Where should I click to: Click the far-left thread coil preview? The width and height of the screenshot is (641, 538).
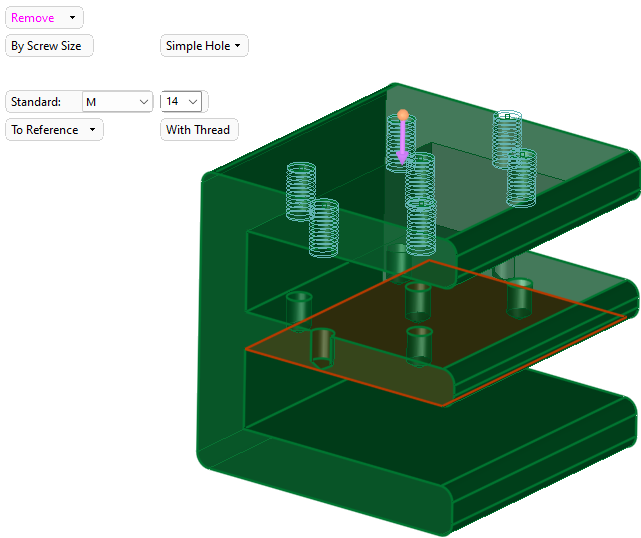pos(301,190)
